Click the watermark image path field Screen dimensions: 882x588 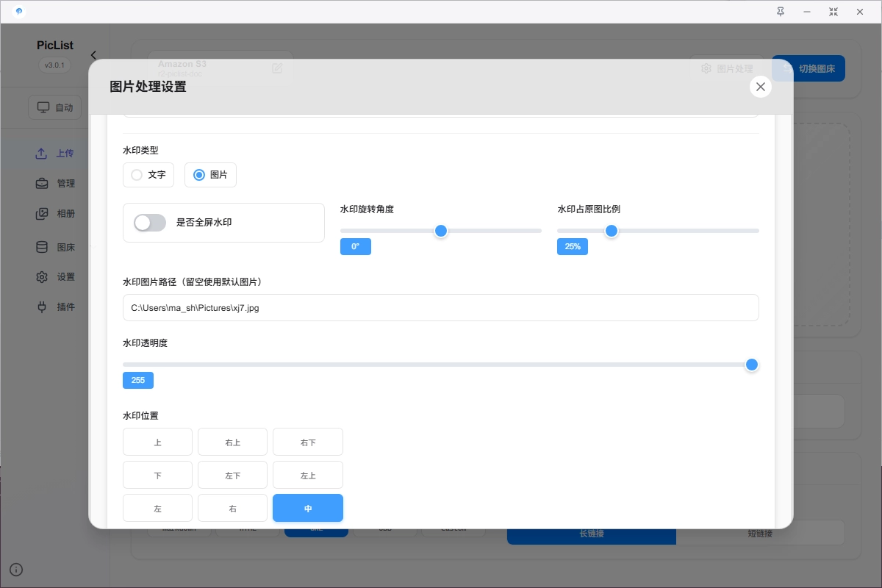440,308
